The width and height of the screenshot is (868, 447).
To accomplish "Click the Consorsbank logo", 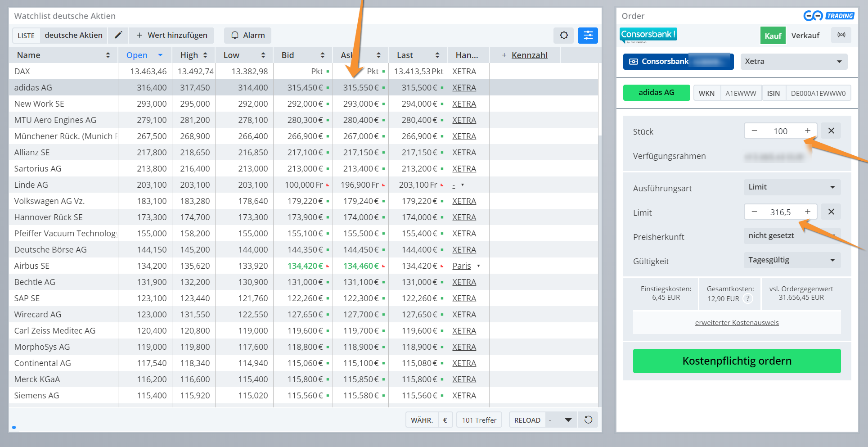I will click(648, 35).
